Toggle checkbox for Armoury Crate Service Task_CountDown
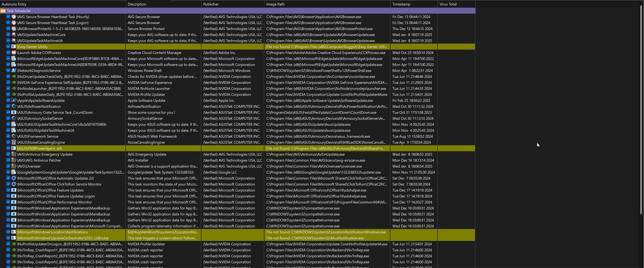 (8, 112)
